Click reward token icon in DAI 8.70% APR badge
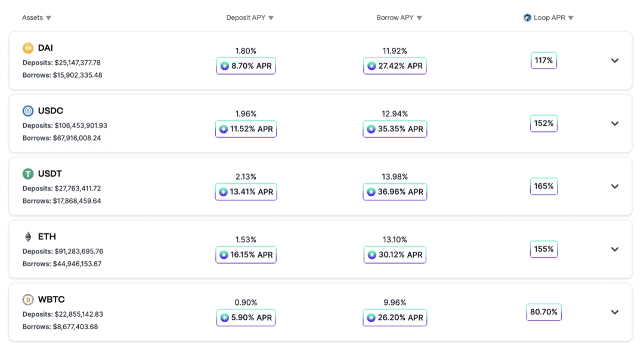644x349 pixels. tap(225, 66)
